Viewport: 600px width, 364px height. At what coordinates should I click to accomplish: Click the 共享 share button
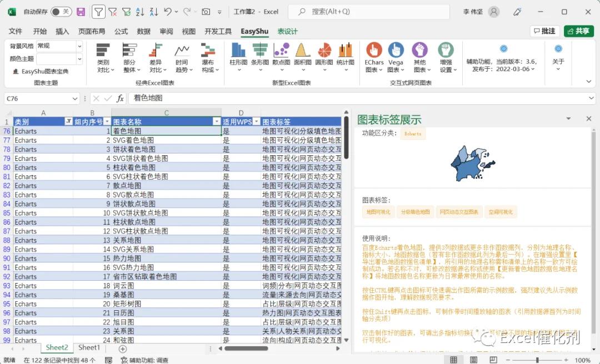[578, 31]
